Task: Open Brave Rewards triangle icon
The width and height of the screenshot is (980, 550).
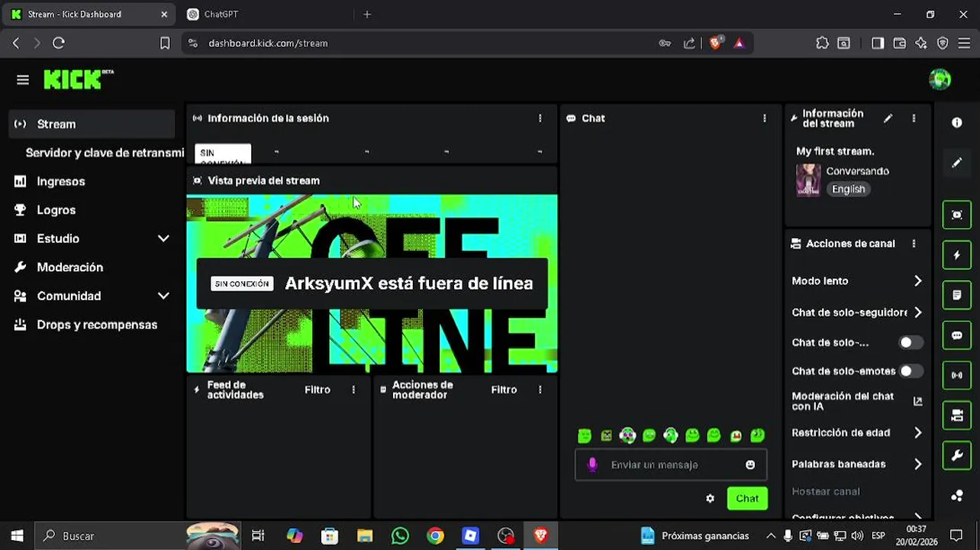Action: (739, 43)
